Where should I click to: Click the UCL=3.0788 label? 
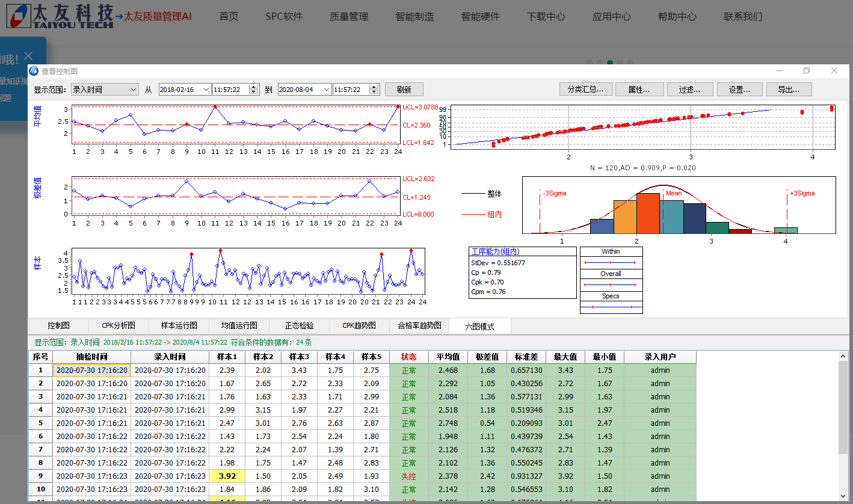(420, 107)
